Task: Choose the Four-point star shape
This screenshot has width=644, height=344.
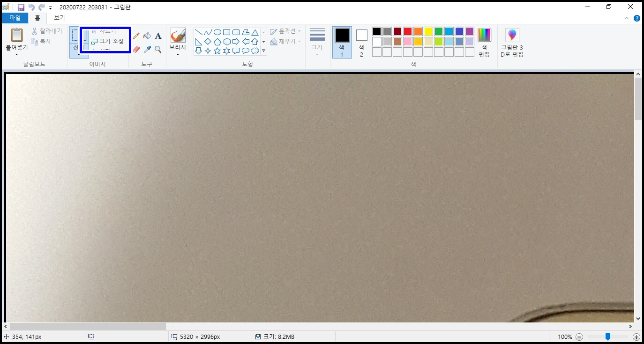Action: [x=208, y=51]
